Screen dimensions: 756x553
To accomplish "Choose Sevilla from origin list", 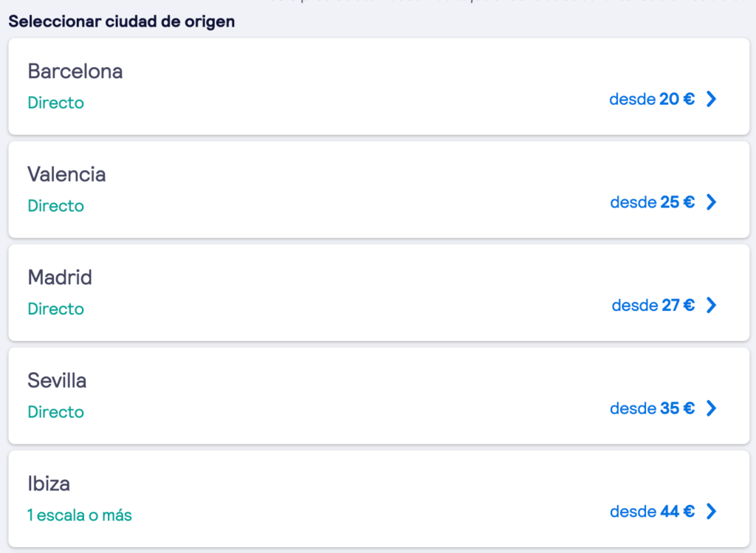I will [x=379, y=396].
